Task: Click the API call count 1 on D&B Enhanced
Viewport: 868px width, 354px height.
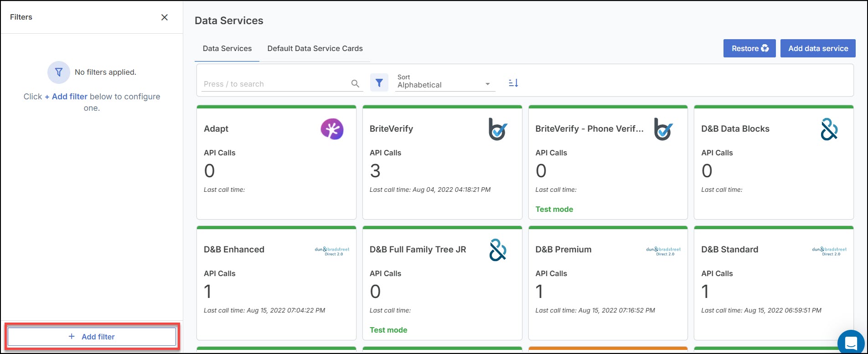Action: click(208, 292)
